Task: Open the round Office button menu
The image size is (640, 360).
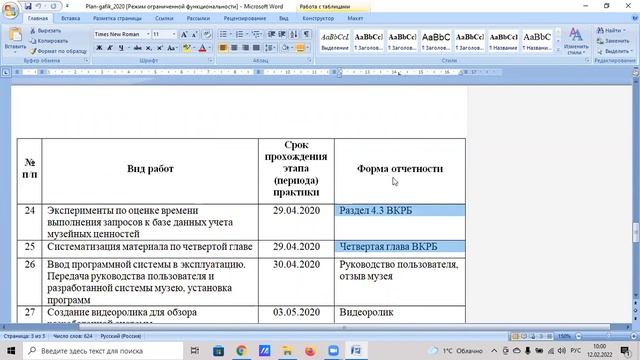Action: click(x=10, y=10)
